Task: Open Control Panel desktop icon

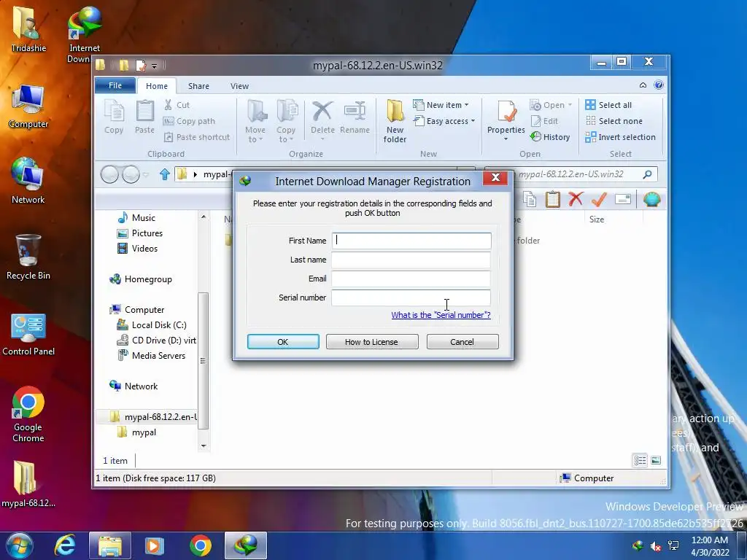Action: click(28, 334)
